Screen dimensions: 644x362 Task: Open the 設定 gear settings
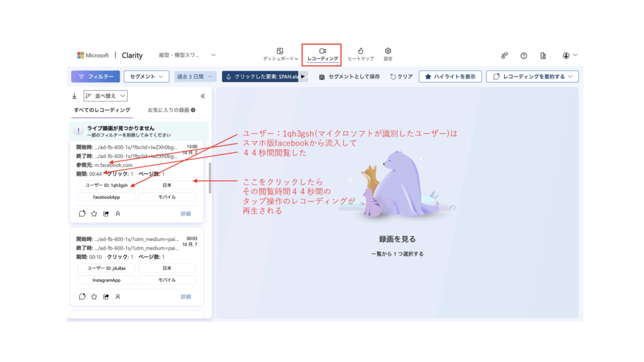pyautogui.click(x=388, y=54)
